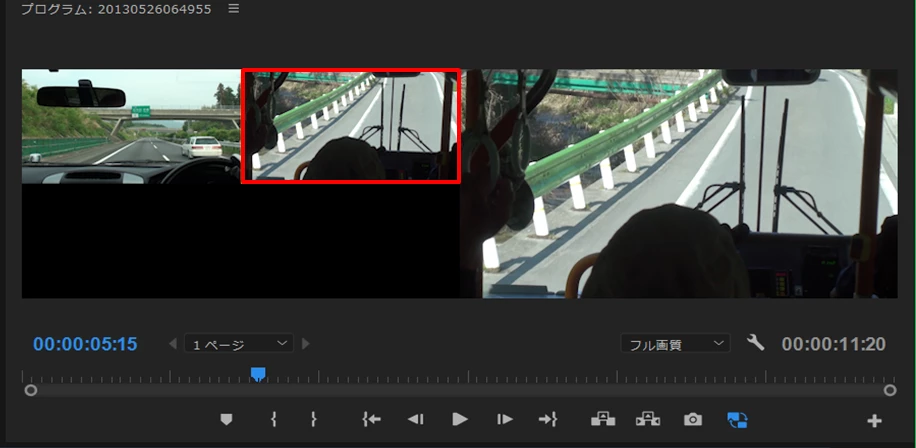This screenshot has height=448, width=916.
Task: Play the sequence
Action: [460, 419]
